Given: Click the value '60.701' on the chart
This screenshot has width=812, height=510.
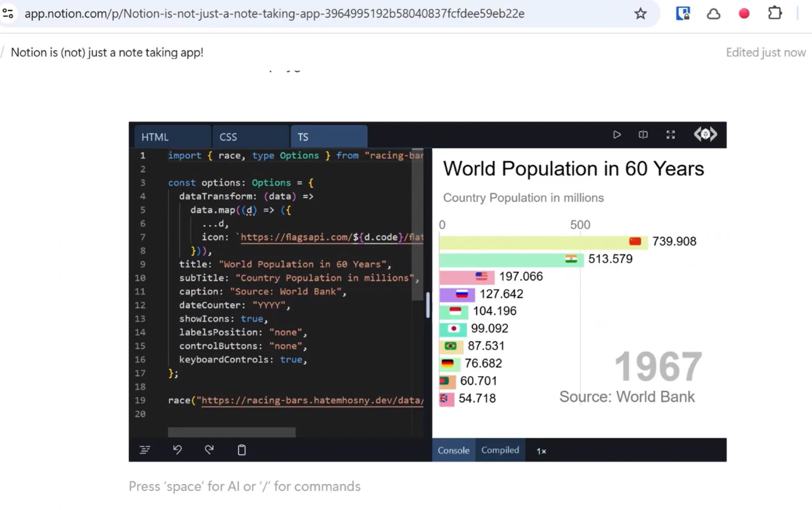Looking at the screenshot, I should pos(478,381).
